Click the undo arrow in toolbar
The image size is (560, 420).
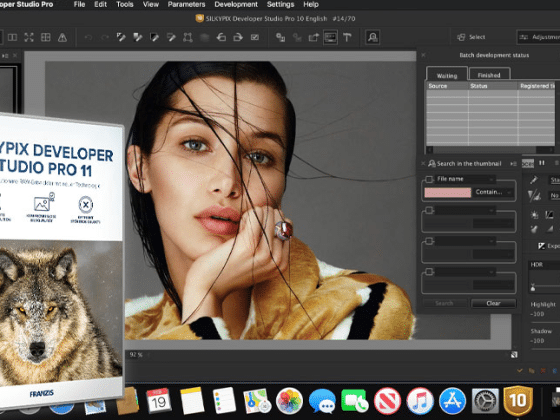click(x=88, y=37)
